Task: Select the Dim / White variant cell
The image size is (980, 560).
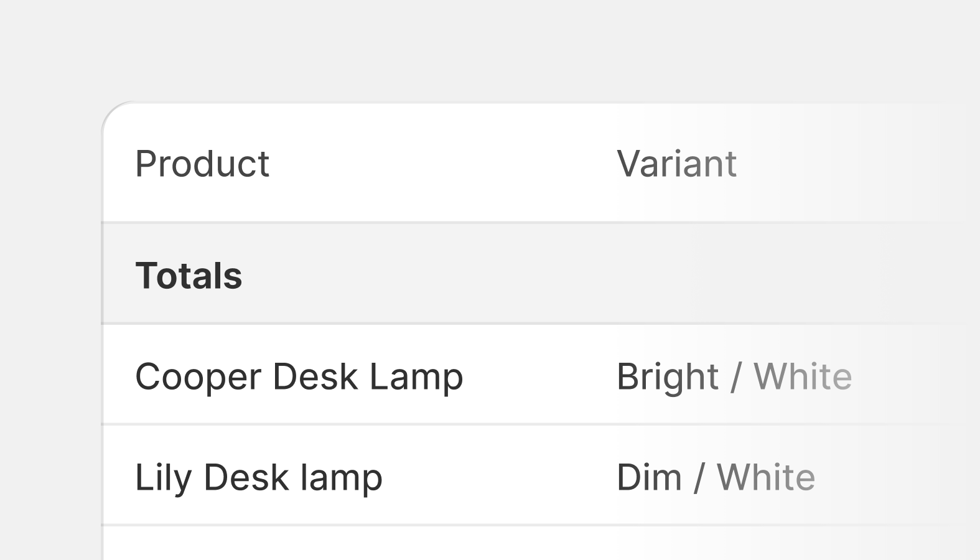Action: tap(716, 478)
